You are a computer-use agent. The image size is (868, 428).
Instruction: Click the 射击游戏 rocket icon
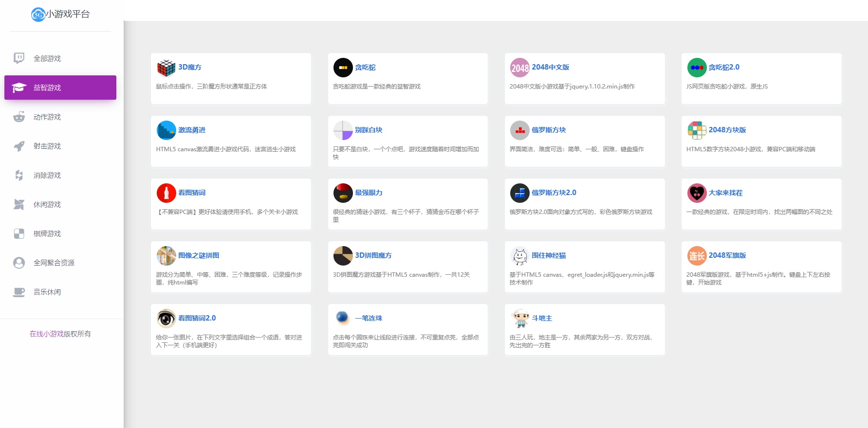tap(19, 146)
